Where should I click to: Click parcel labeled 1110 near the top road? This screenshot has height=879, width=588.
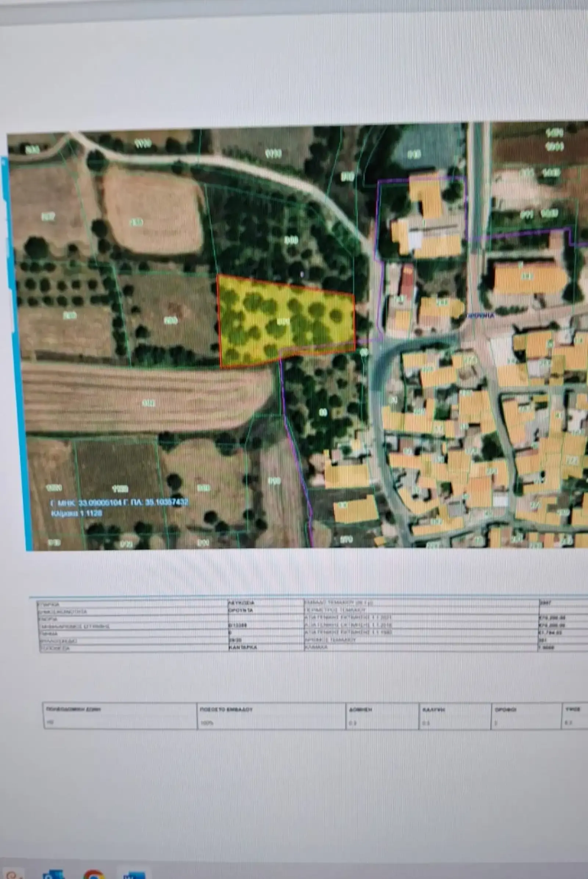(x=143, y=143)
